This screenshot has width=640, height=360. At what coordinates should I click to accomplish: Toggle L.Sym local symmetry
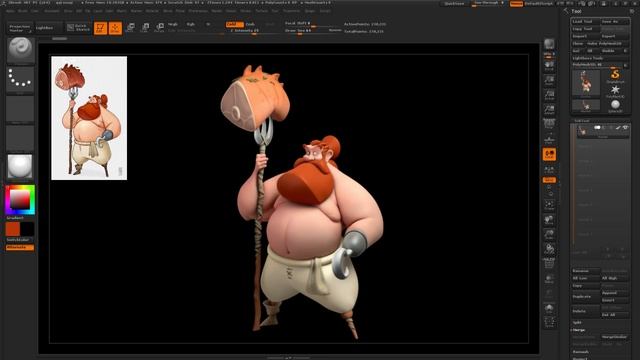click(x=549, y=169)
